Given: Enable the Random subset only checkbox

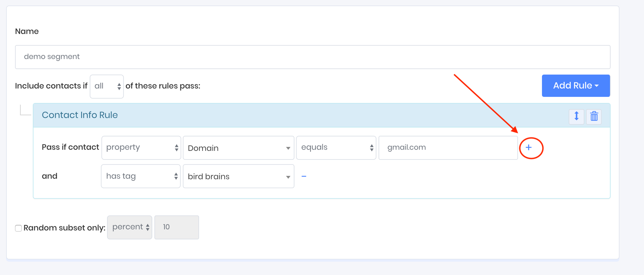Looking at the screenshot, I should (x=18, y=228).
